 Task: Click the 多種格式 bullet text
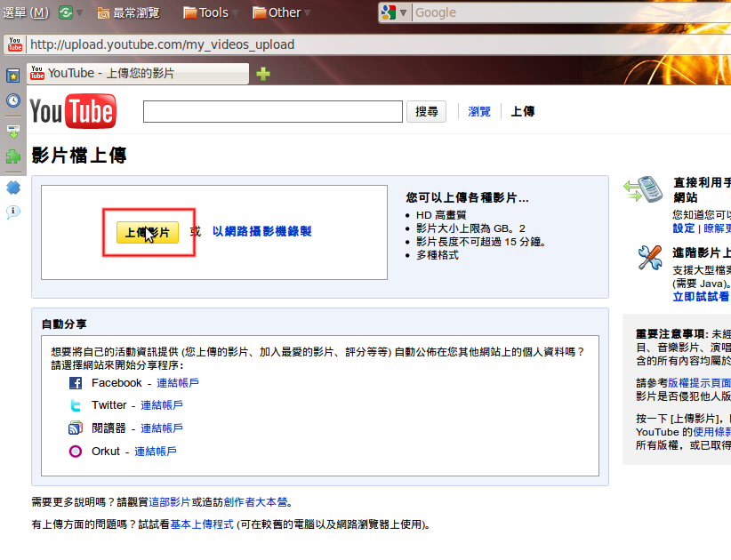(438, 255)
